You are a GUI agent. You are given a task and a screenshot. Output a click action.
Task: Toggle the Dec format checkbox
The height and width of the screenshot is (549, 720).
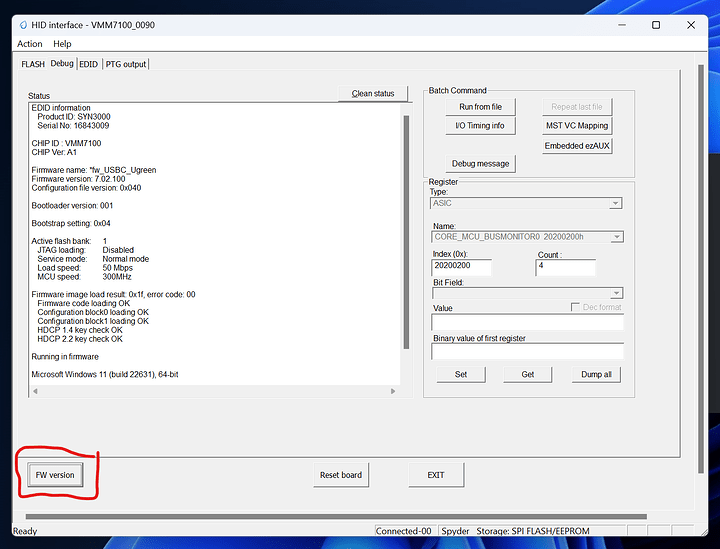(575, 307)
